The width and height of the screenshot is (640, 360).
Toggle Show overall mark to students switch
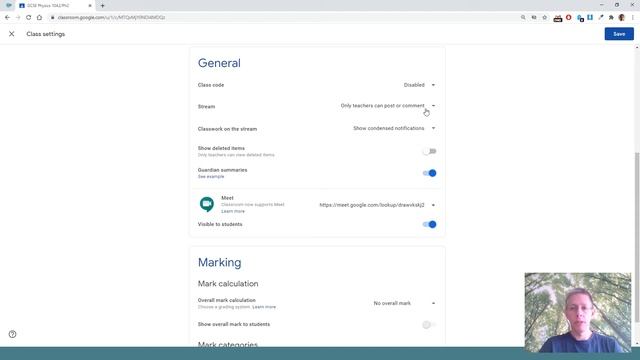tap(429, 325)
